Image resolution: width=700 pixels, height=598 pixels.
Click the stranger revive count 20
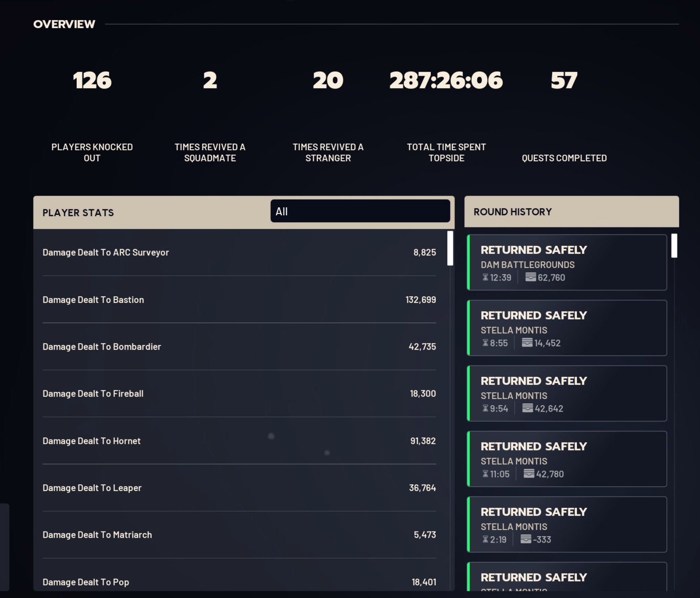pos(328,80)
